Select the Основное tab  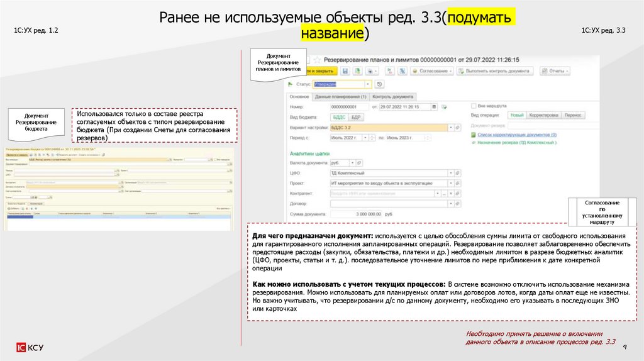(x=299, y=97)
